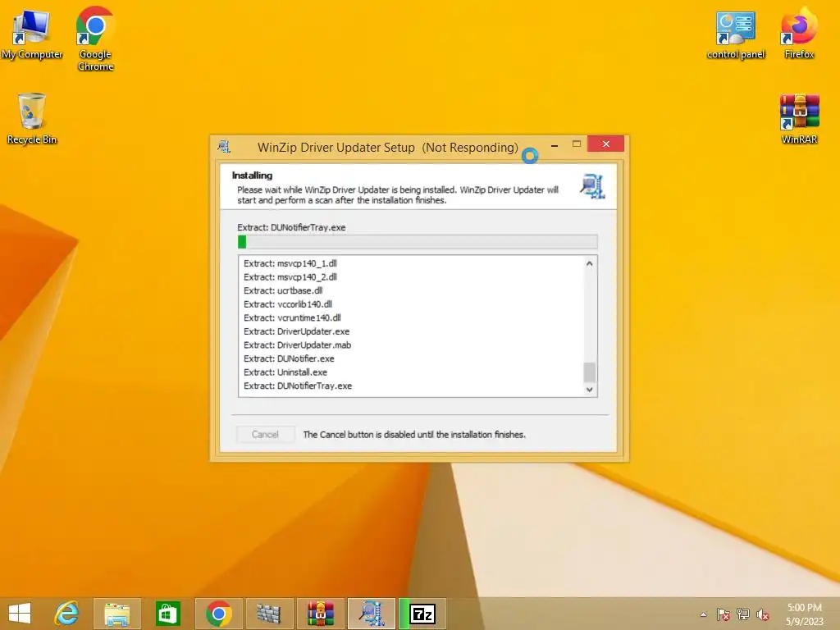Click the WinZip Driver Updater Setup title bar

(x=388, y=148)
